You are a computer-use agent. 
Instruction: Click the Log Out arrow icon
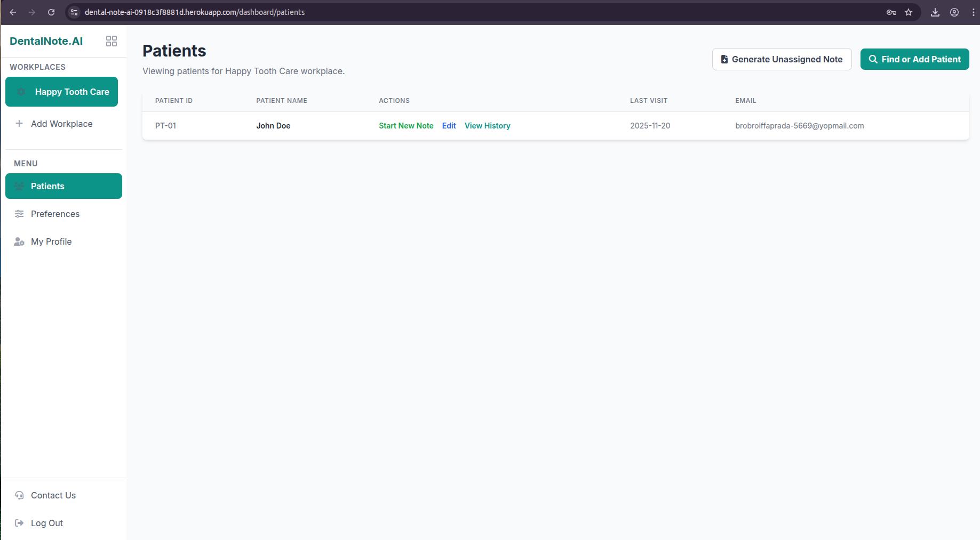[x=19, y=523]
